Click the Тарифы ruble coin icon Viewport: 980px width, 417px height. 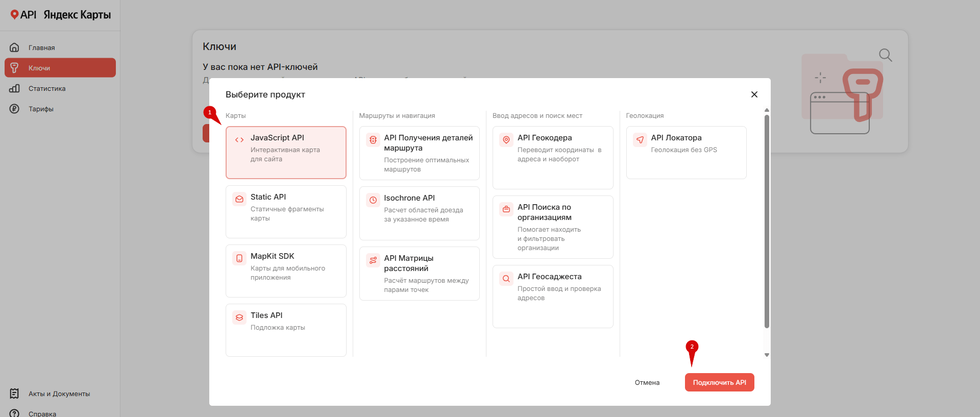[x=14, y=109]
